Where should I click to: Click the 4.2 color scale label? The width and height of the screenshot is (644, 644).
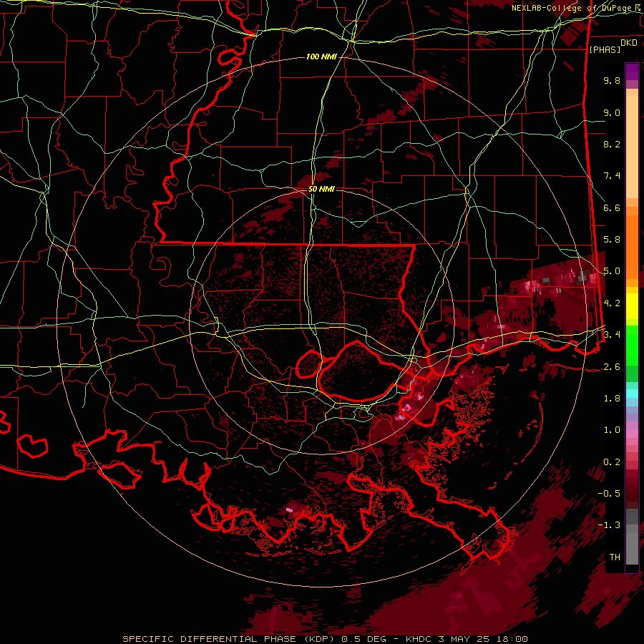(612, 303)
